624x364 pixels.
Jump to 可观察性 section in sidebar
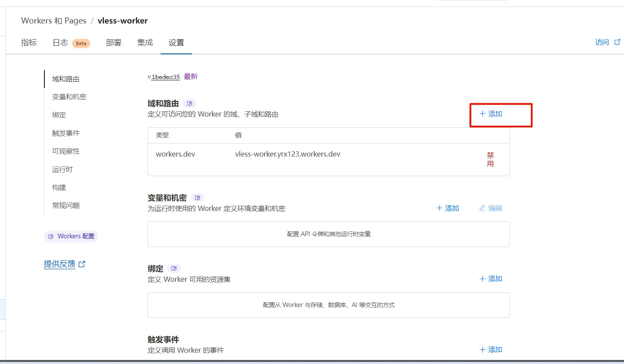66,151
